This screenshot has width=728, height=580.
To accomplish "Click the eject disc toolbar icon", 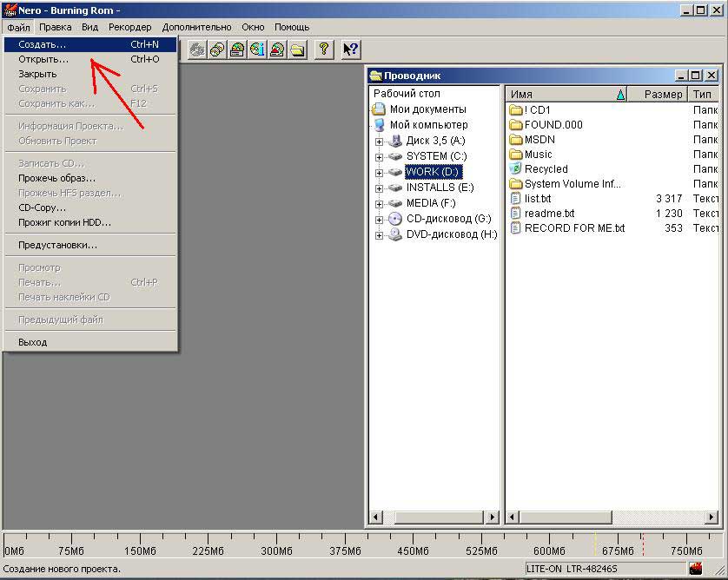I will click(277, 49).
